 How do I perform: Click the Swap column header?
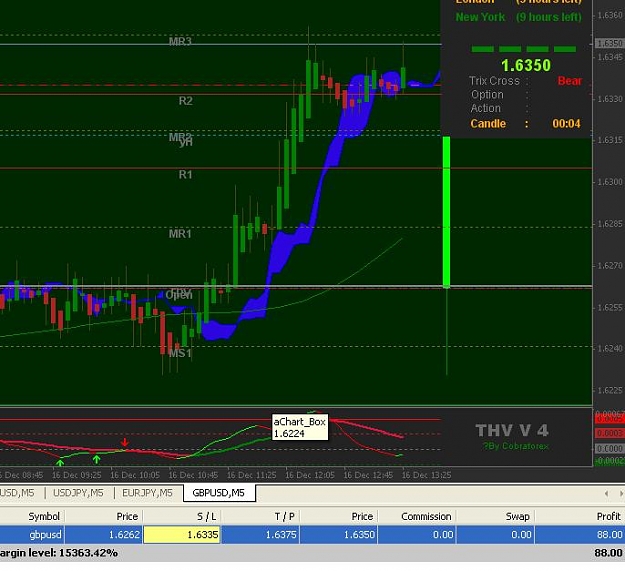click(x=517, y=516)
